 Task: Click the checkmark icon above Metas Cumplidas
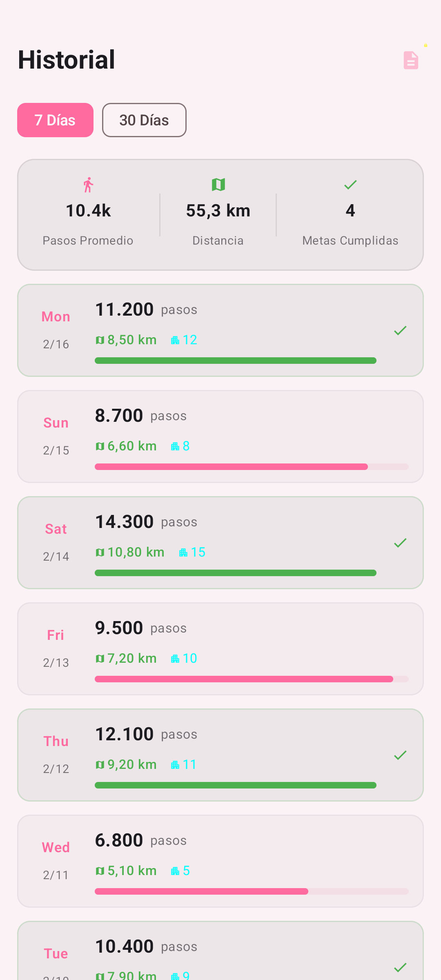(350, 185)
